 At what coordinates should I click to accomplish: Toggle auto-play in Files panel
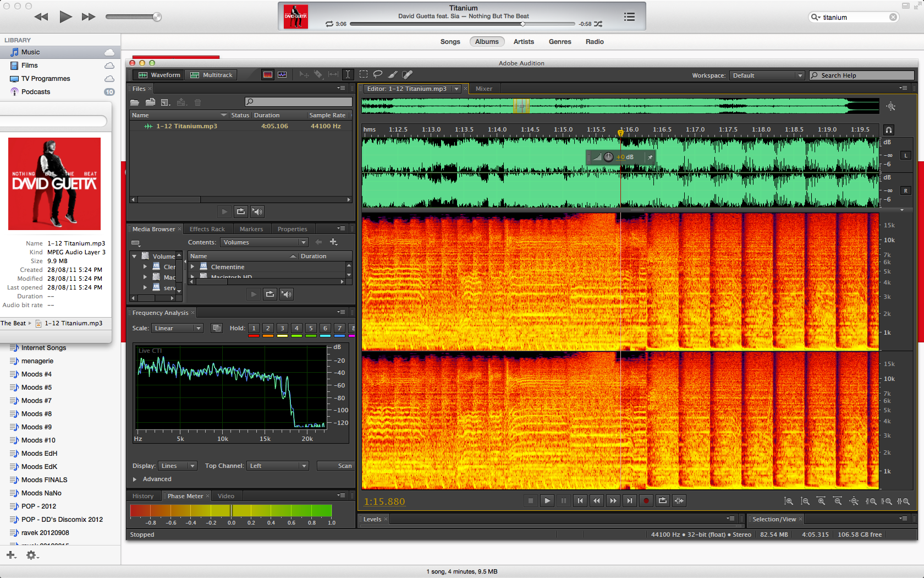(x=257, y=211)
